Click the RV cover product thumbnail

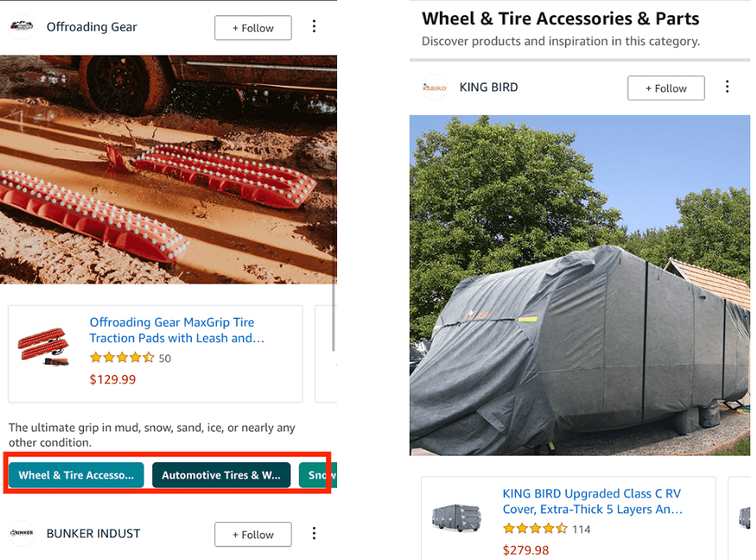tap(457, 517)
